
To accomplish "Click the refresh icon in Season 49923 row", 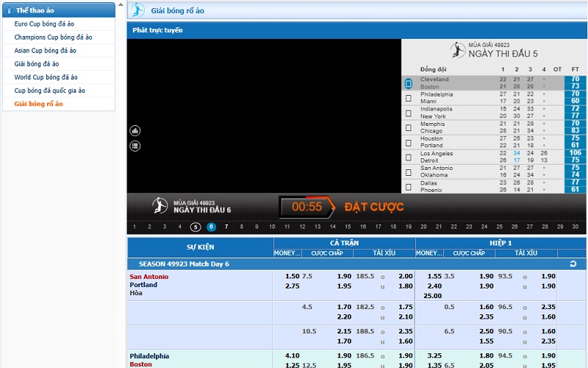I will 574,263.
